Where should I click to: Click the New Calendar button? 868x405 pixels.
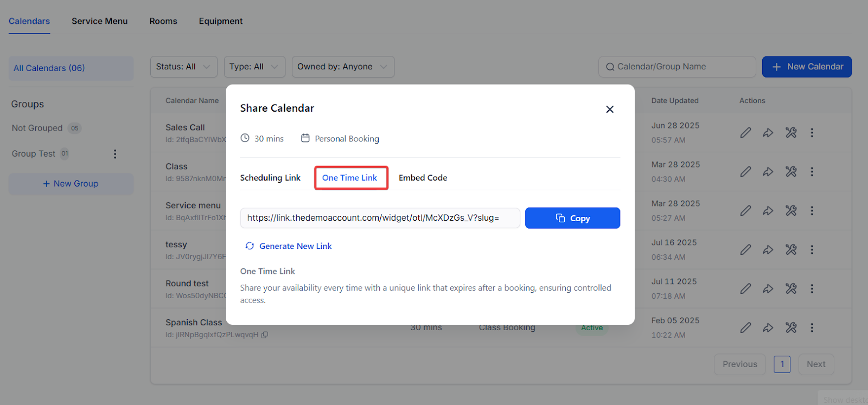click(x=806, y=67)
